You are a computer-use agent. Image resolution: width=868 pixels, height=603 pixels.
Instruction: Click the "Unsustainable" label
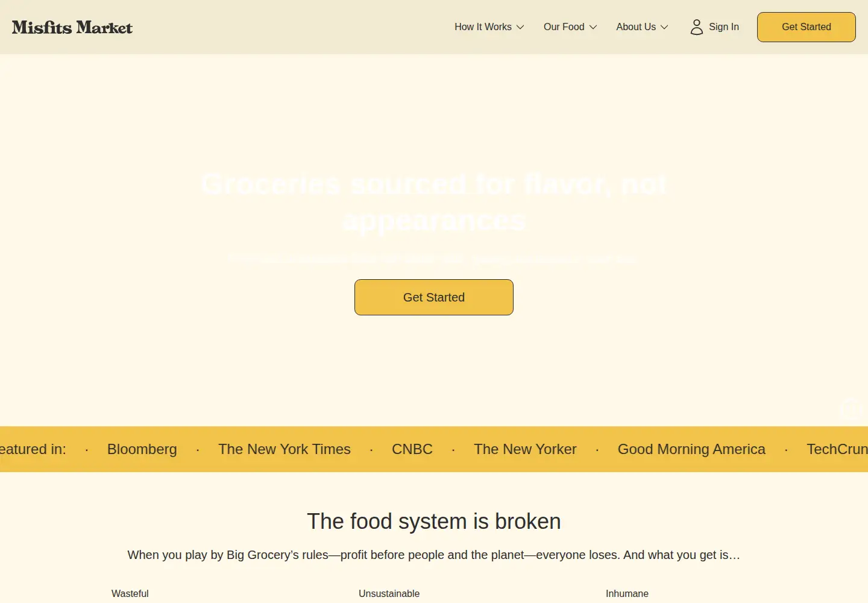pos(389,594)
